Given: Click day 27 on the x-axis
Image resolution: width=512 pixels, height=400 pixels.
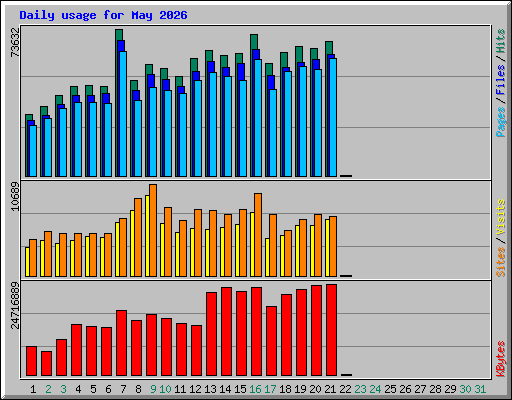Looking at the screenshot, I should pyautogui.click(x=420, y=389).
